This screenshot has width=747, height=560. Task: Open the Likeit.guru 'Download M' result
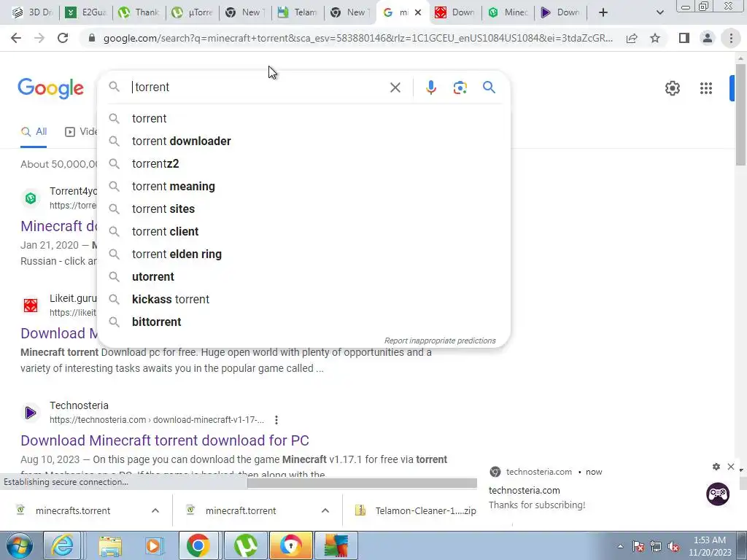[x=59, y=333]
